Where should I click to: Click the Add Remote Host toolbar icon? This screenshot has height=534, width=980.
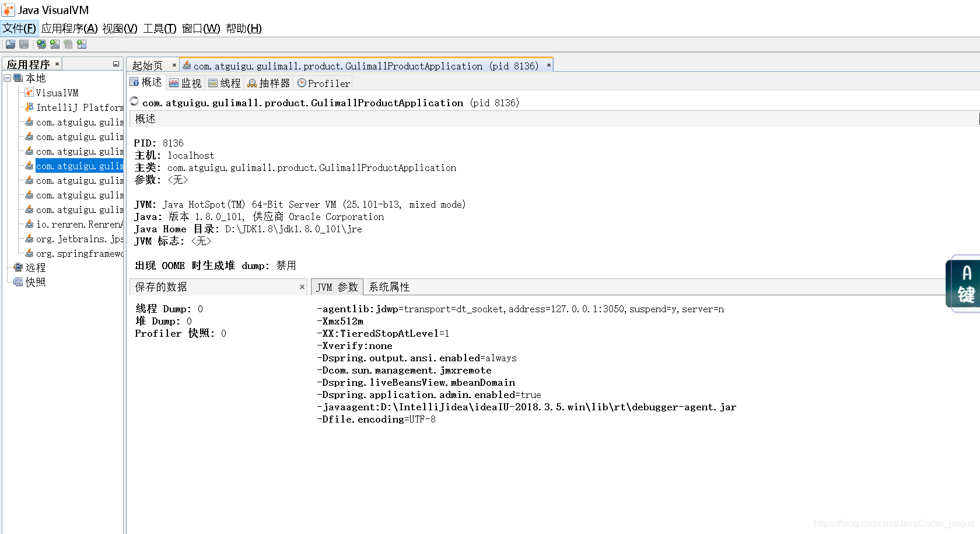(x=41, y=44)
